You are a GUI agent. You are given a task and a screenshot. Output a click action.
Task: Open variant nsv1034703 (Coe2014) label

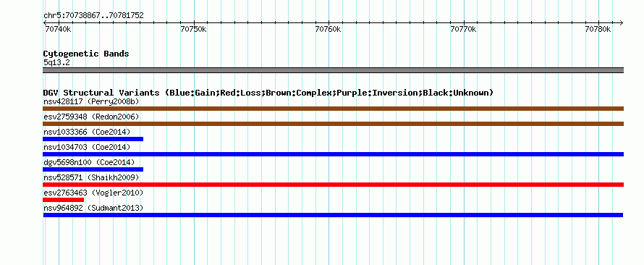tap(87, 147)
